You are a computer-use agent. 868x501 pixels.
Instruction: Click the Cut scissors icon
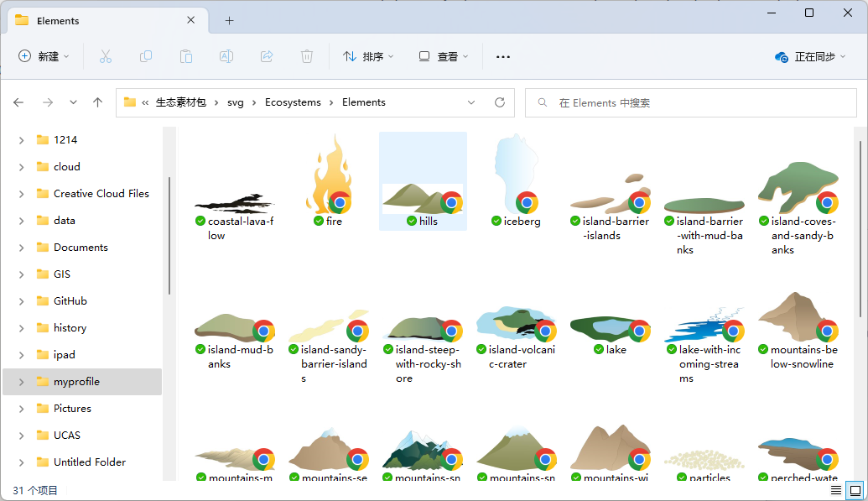105,56
